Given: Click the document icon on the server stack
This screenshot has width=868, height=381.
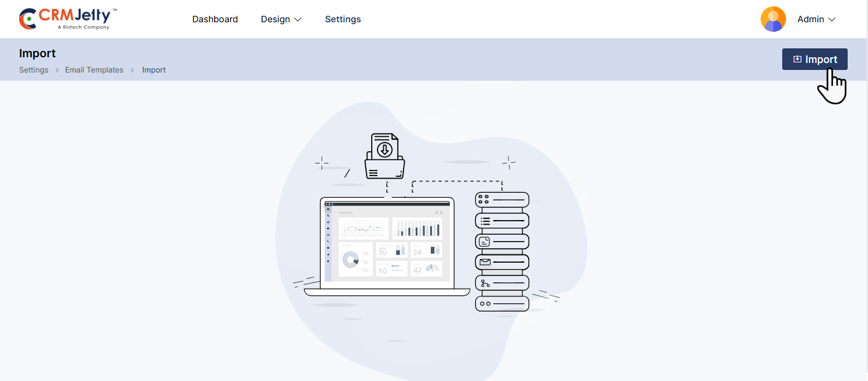Looking at the screenshot, I should (485, 242).
